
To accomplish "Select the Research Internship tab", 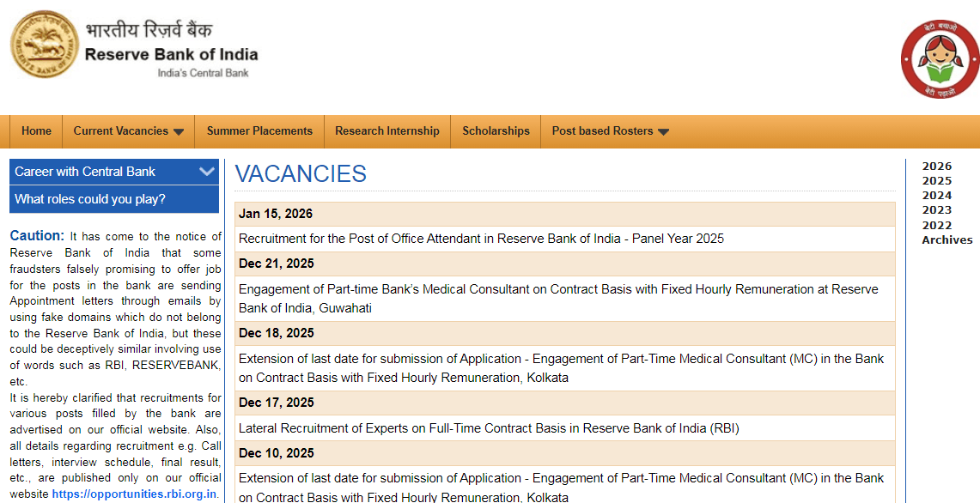I will pos(387,131).
